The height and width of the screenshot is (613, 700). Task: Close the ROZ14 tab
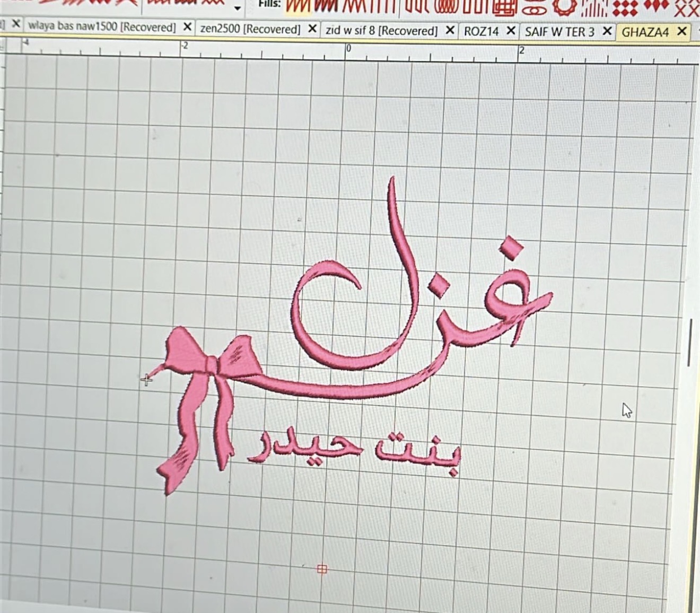(x=510, y=31)
